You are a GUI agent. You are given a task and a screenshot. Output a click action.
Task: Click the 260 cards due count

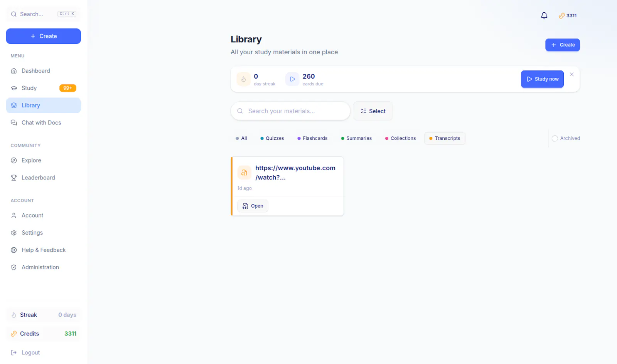[x=309, y=77]
